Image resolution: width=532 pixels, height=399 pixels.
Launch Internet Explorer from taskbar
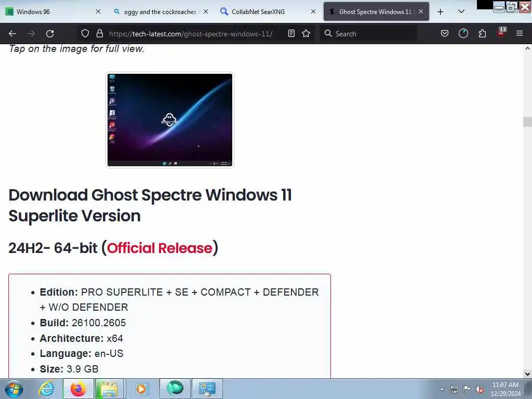(46, 389)
